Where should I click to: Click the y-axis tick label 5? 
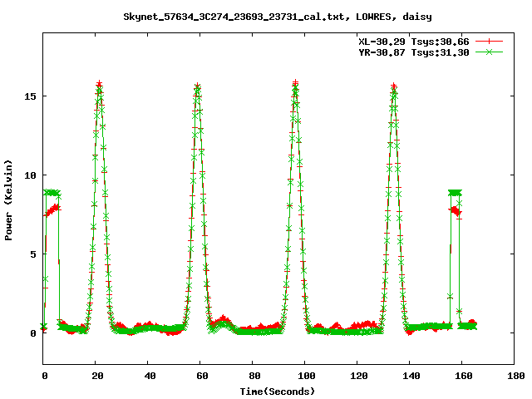pos(33,254)
